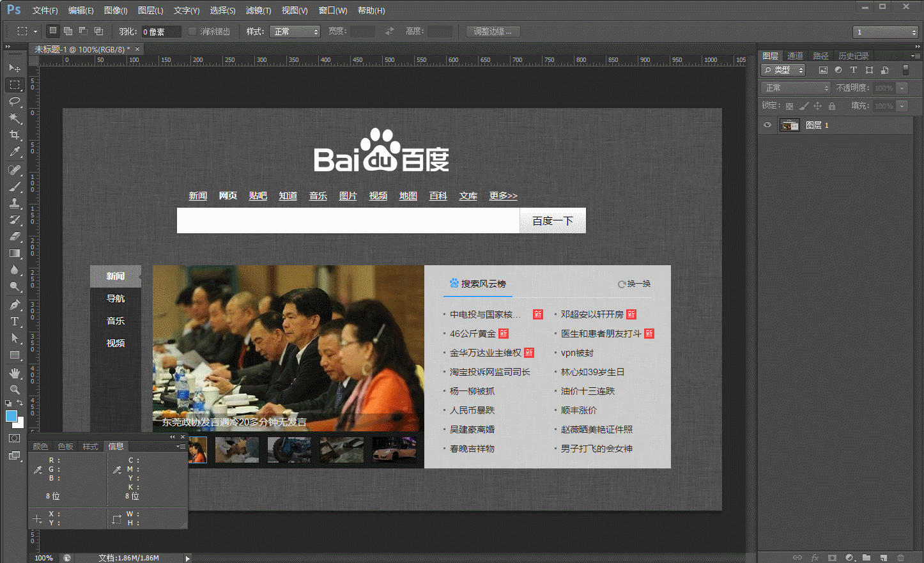Toggle lock image pixels brush icon
924x563 pixels.
coord(804,106)
